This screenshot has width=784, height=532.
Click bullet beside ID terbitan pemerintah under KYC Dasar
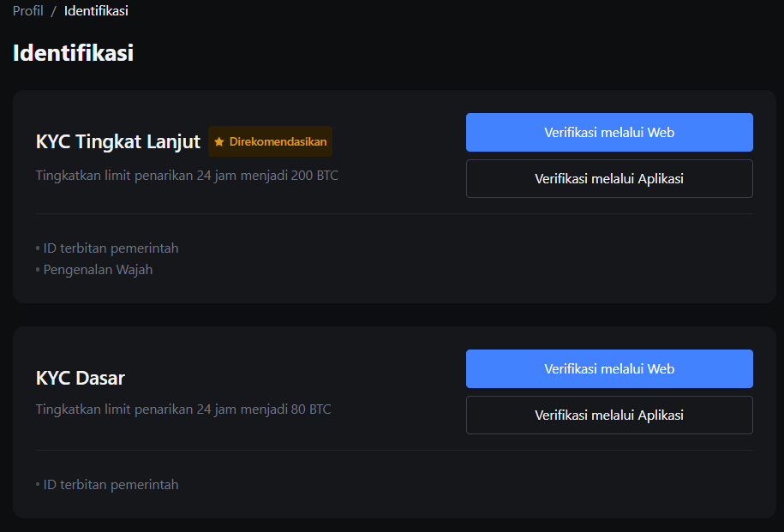tap(37, 484)
